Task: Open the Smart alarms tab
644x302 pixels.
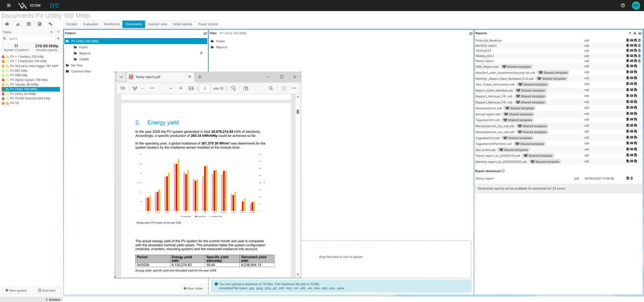Action: (x=182, y=24)
